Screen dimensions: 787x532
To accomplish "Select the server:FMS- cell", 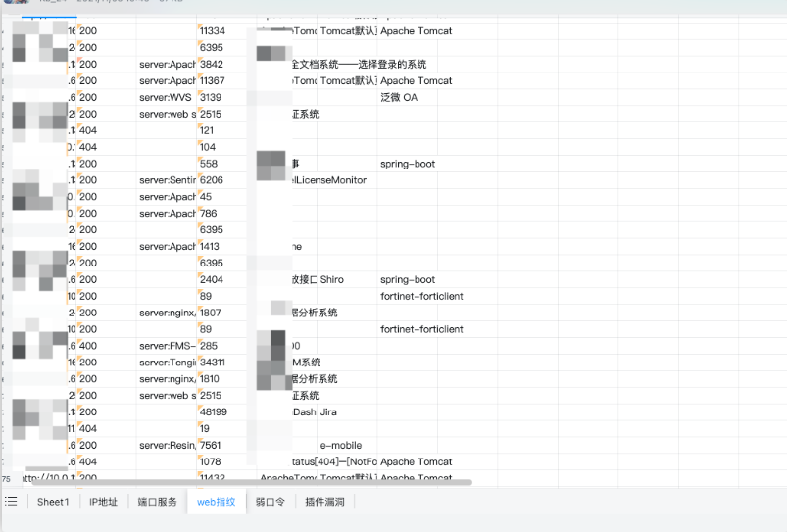I will click(167, 346).
